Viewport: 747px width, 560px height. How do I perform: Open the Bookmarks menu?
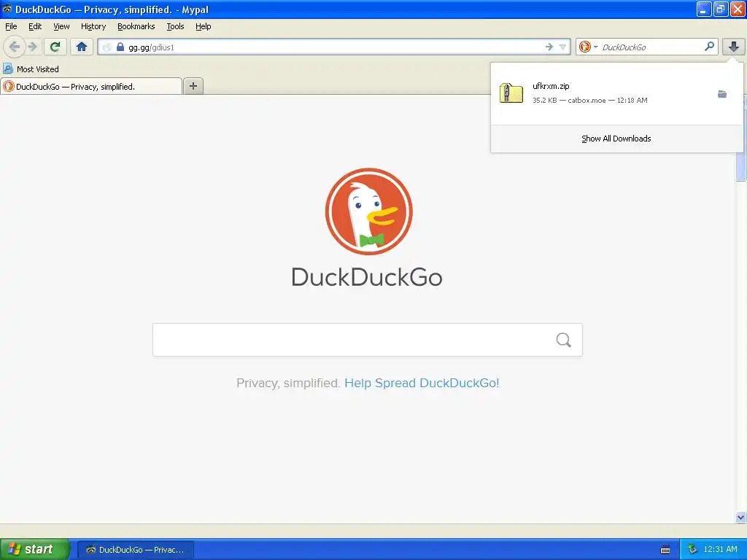tap(136, 26)
